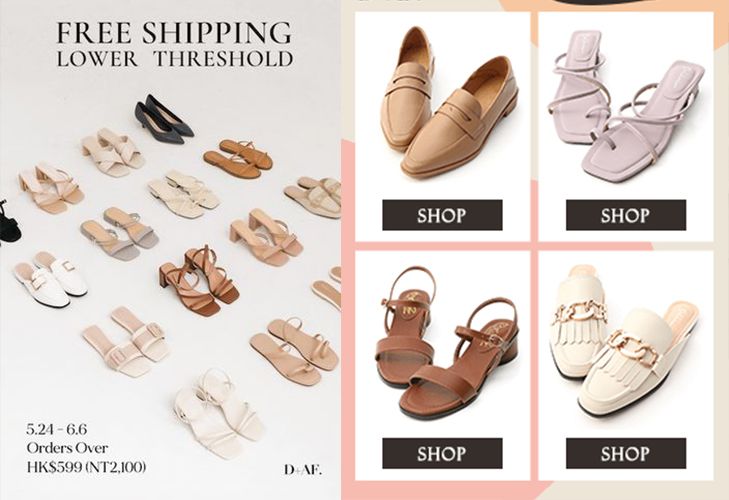Open the brown ankle-strap sandals product image

pos(446,342)
